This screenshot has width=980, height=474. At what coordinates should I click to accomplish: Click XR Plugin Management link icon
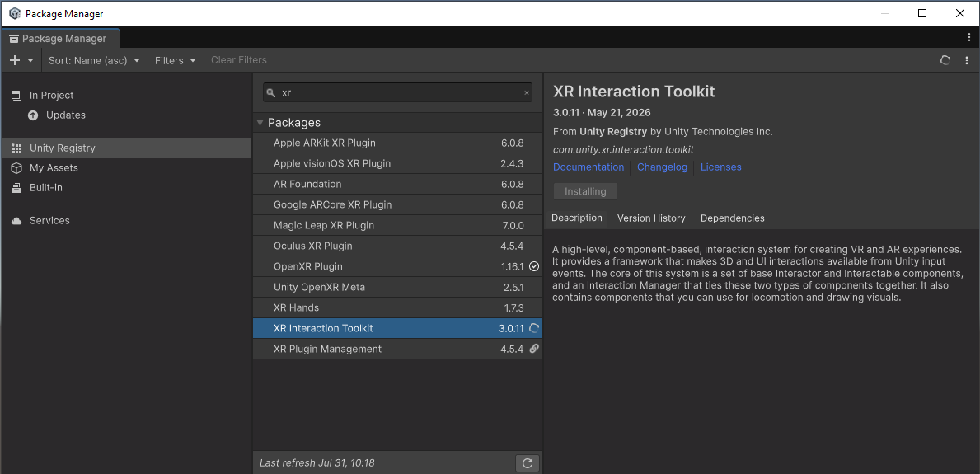coord(534,349)
